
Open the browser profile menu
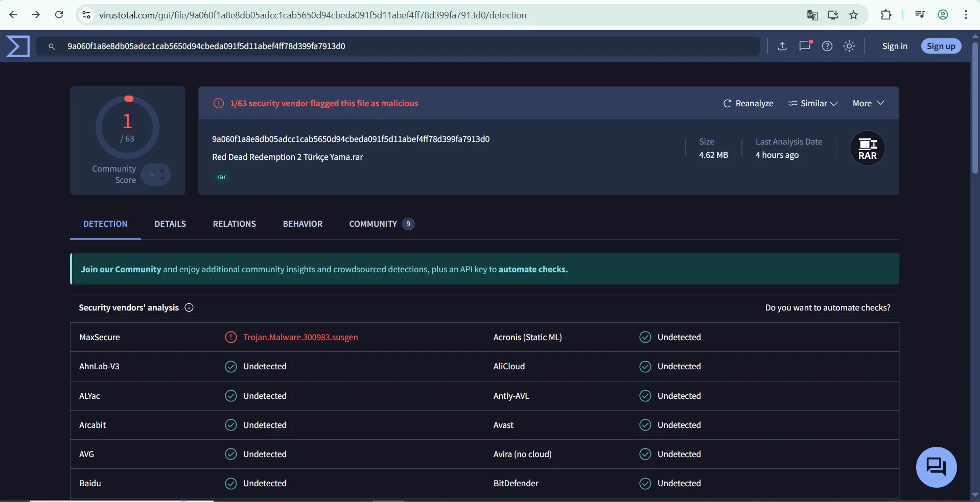coord(943,15)
